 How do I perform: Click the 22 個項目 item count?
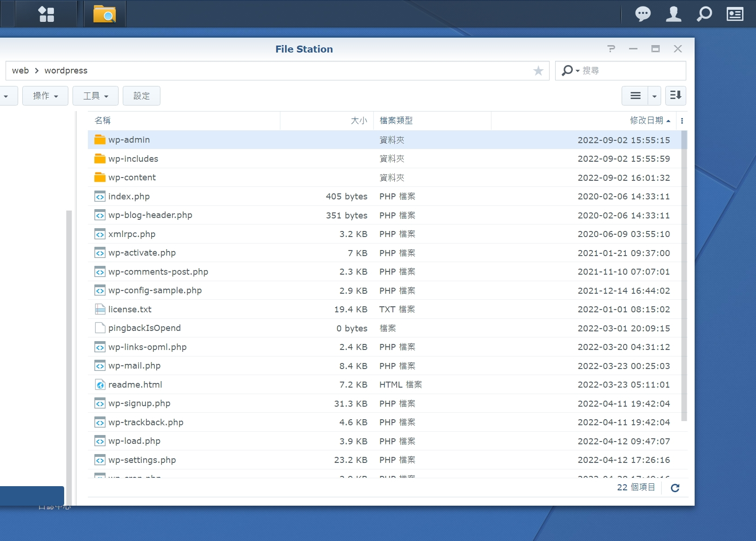(x=636, y=487)
